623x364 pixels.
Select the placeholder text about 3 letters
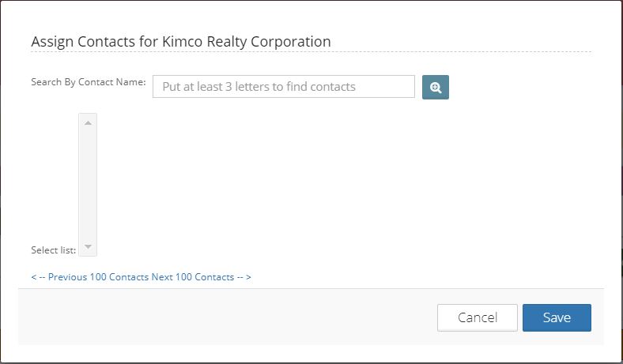259,87
